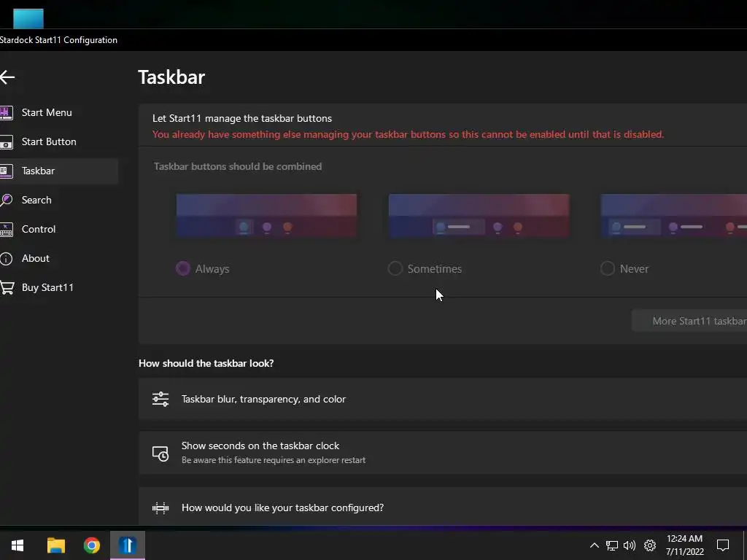Click the Buy Start11 shopping cart icon
This screenshot has width=747, height=560.
(7, 287)
